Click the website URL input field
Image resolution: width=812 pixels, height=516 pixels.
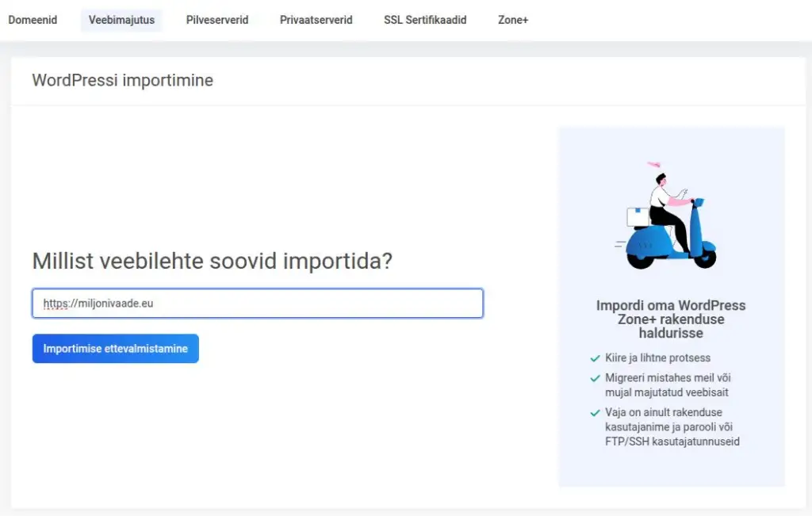click(258, 304)
